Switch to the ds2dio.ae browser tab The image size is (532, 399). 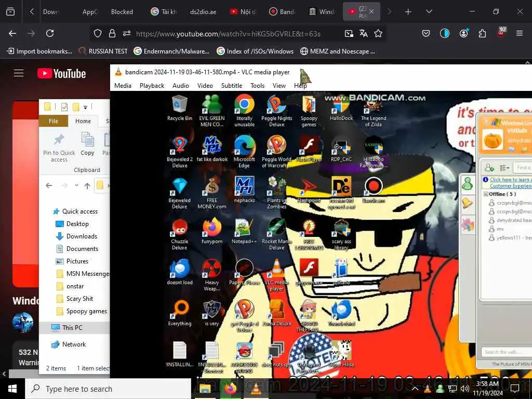pyautogui.click(x=203, y=12)
